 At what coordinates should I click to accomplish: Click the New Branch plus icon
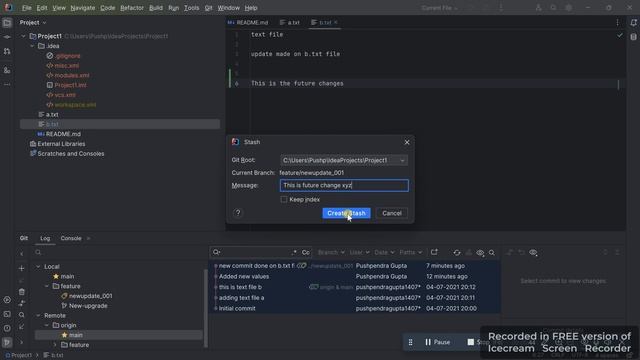pyautogui.click(x=22, y=268)
